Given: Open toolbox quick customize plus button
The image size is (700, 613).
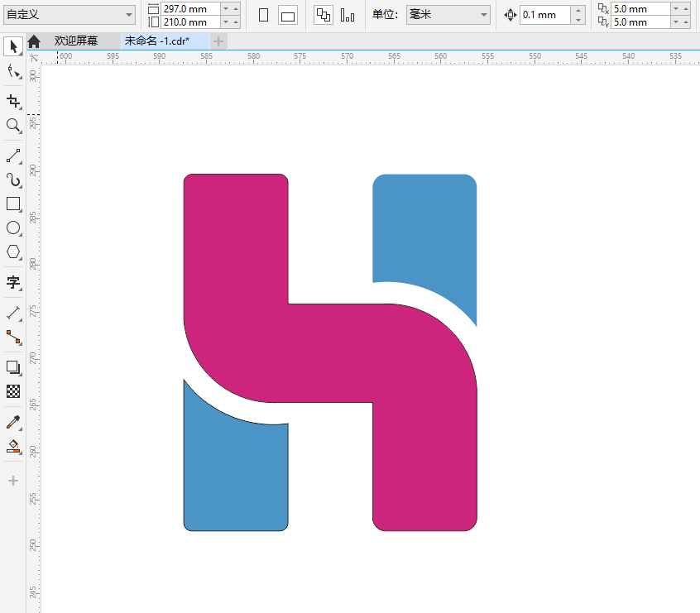Looking at the screenshot, I should point(13,481).
